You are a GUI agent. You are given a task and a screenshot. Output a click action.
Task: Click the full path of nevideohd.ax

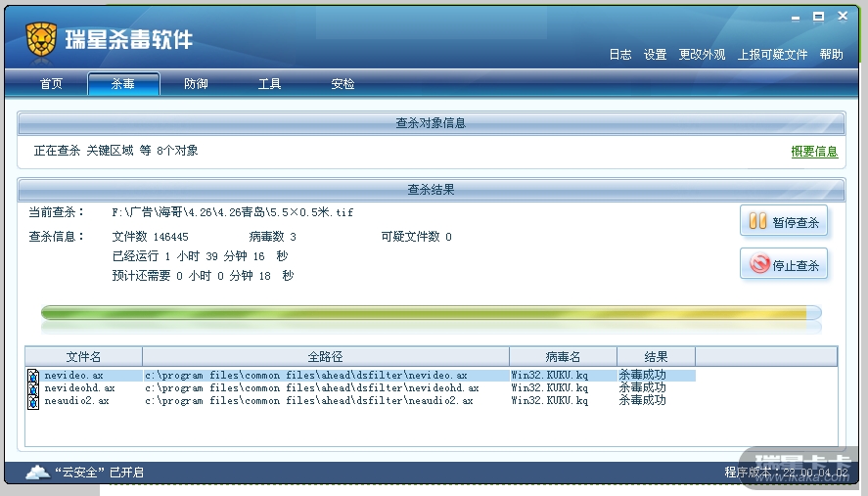point(311,388)
